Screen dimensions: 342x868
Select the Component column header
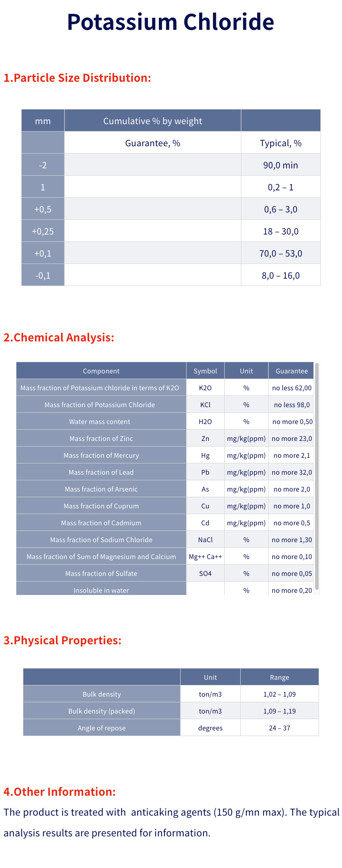[x=101, y=371]
